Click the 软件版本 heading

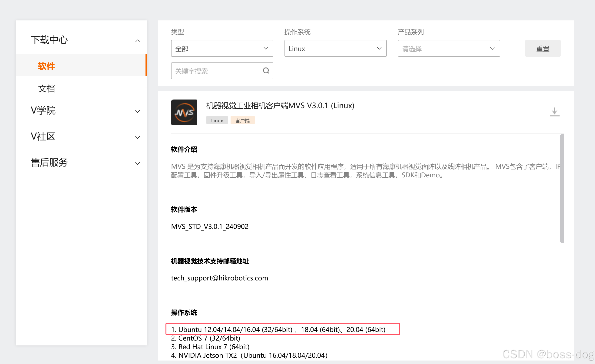(x=184, y=209)
